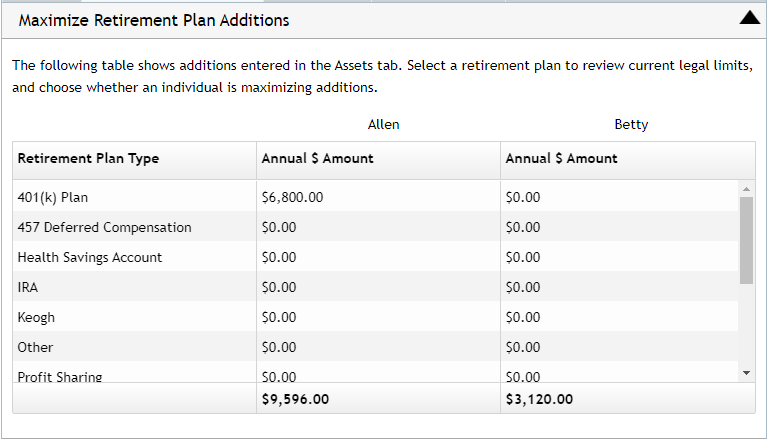
Task: Click the scrollbar up arrow in table
Action: click(746, 189)
